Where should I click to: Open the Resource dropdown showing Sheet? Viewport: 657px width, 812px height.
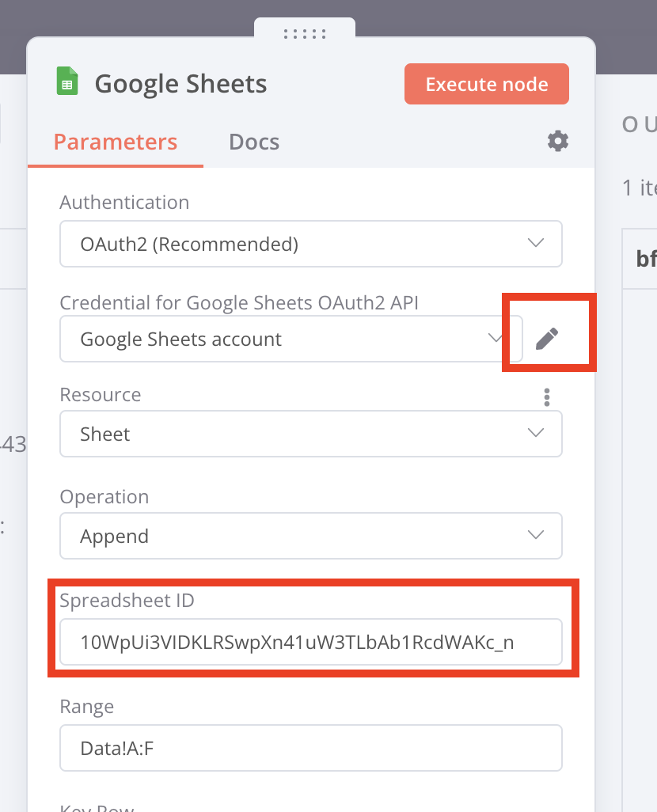click(310, 434)
